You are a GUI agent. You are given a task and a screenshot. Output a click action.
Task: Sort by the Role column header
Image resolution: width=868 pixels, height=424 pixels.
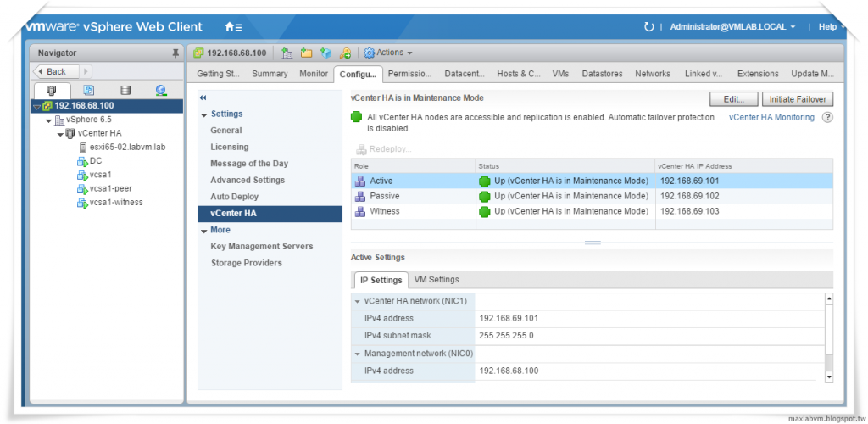(413, 166)
